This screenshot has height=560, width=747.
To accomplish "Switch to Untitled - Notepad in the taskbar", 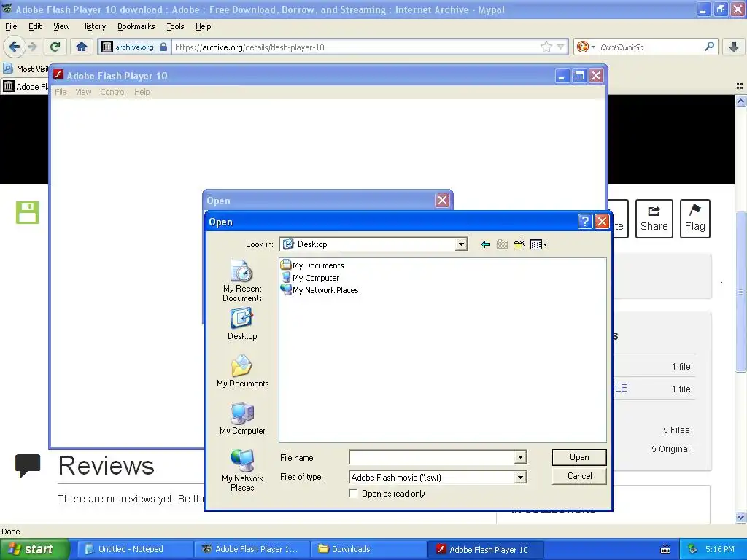I will pos(135,549).
